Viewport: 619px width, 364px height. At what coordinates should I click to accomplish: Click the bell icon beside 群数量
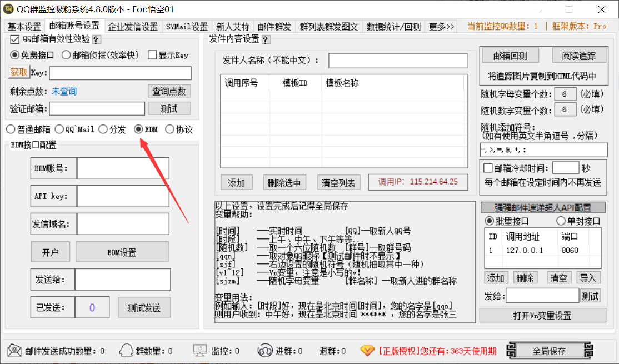tap(126, 350)
